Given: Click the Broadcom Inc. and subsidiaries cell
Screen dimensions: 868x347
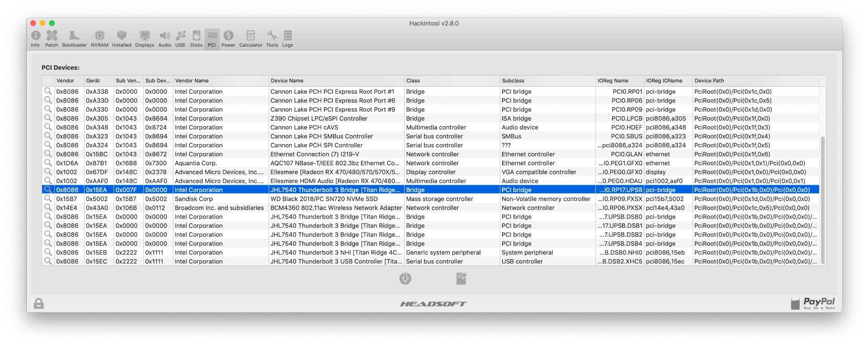Looking at the screenshot, I should click(x=221, y=208).
